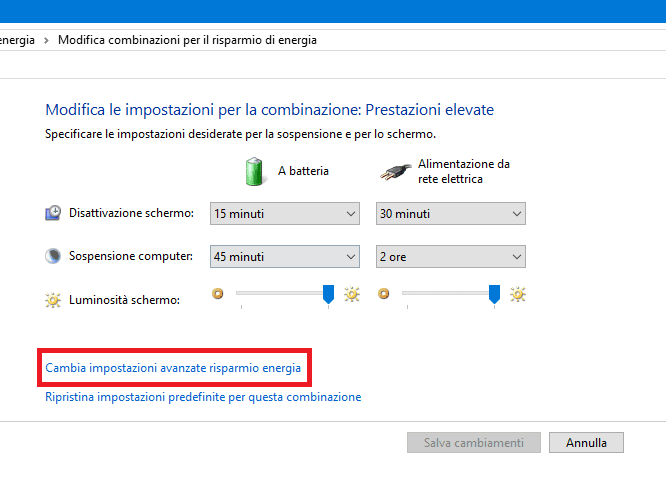The image size is (666, 498).
Task: Click the power plug icon
Action: click(395, 172)
